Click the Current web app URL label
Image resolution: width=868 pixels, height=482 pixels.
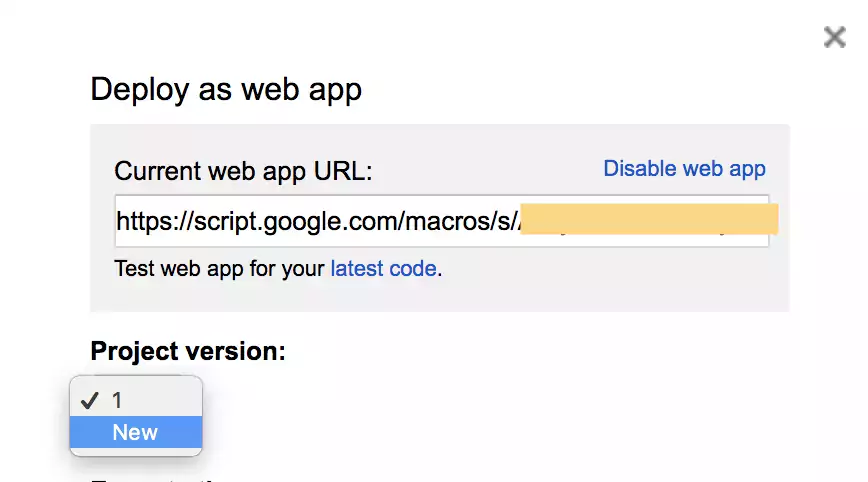(x=243, y=171)
